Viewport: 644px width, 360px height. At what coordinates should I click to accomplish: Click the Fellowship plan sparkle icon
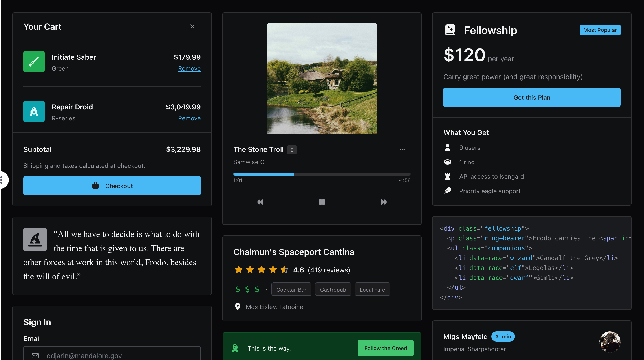[x=450, y=30]
